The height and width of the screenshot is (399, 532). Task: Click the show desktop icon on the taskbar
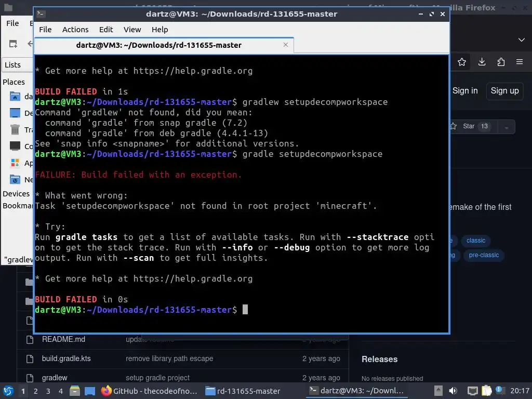90,391
